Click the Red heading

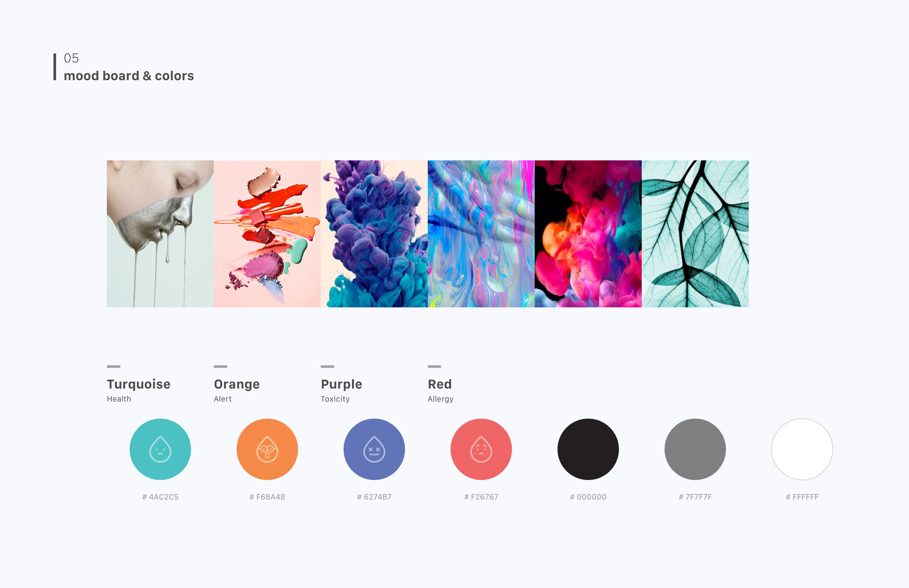(x=440, y=384)
